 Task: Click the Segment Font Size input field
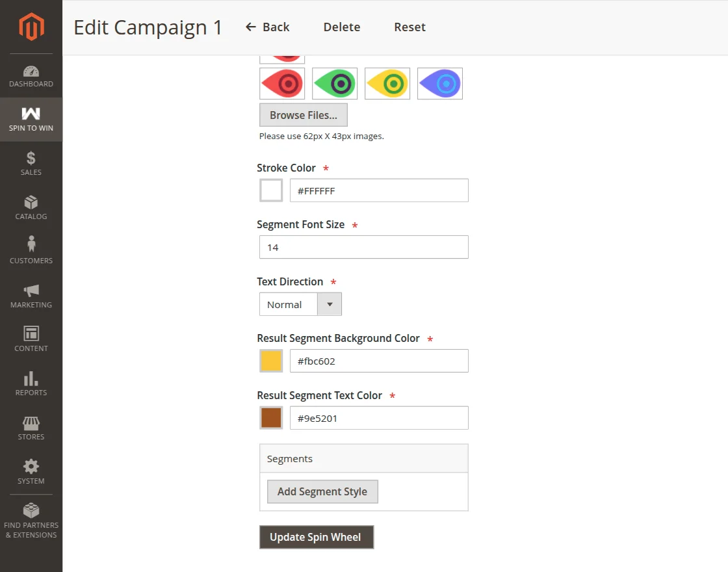pyautogui.click(x=363, y=247)
